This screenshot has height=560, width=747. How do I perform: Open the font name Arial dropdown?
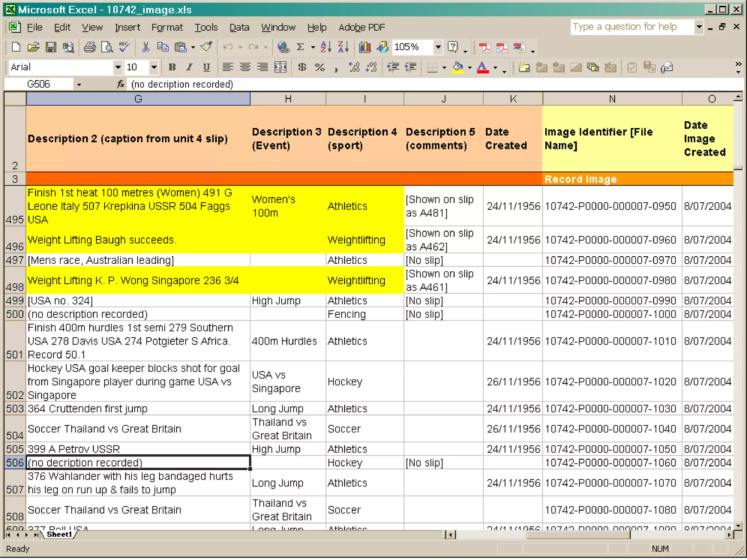tap(117, 67)
